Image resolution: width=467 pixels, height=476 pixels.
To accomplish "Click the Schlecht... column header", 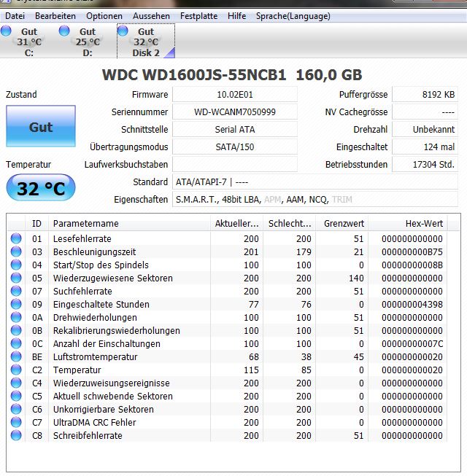I will coord(290,224).
